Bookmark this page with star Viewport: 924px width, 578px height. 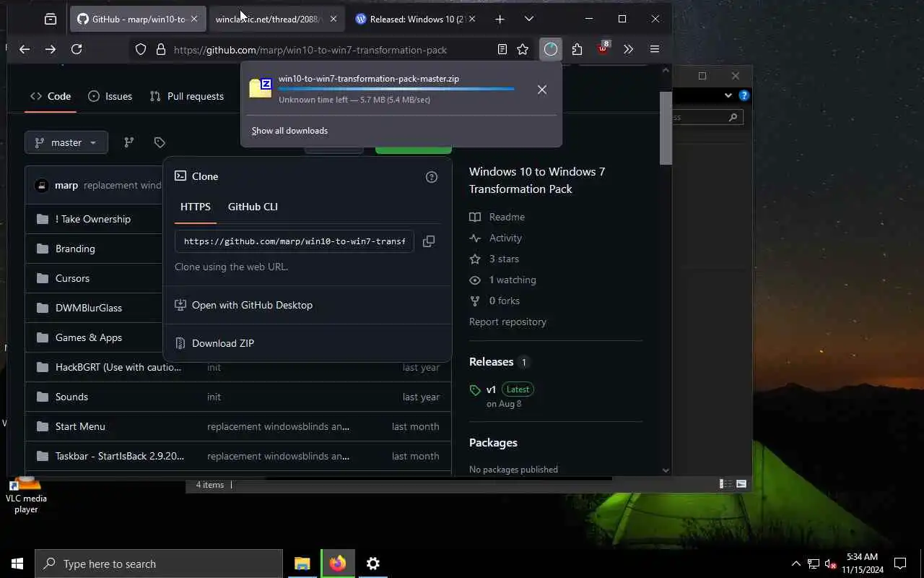[523, 49]
